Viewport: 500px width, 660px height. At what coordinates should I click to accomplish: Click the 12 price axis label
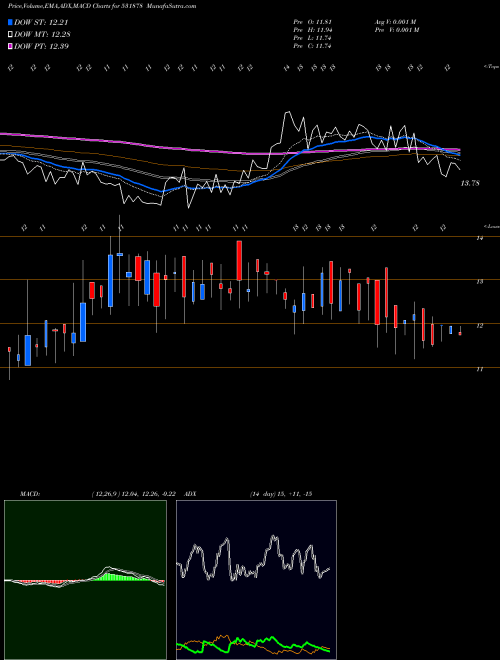[x=479, y=325]
